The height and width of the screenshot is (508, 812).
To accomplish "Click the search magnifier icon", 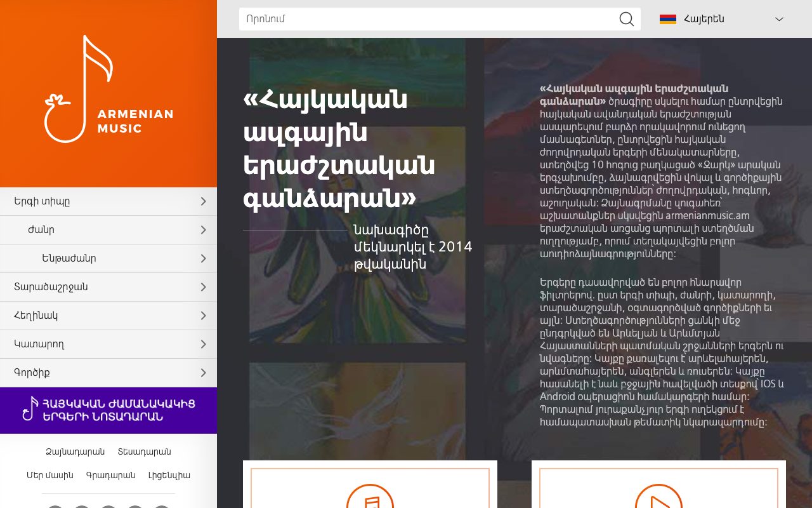I will tap(626, 19).
